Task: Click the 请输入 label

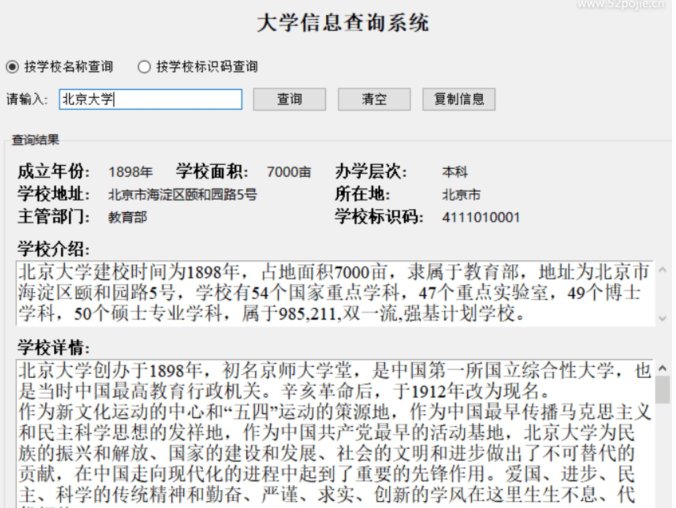Action: tap(27, 99)
